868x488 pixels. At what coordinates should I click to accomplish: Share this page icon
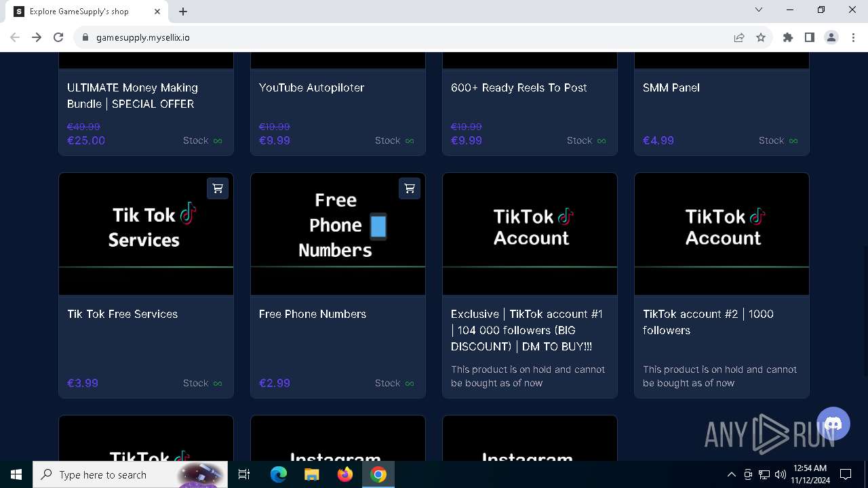(x=739, y=37)
